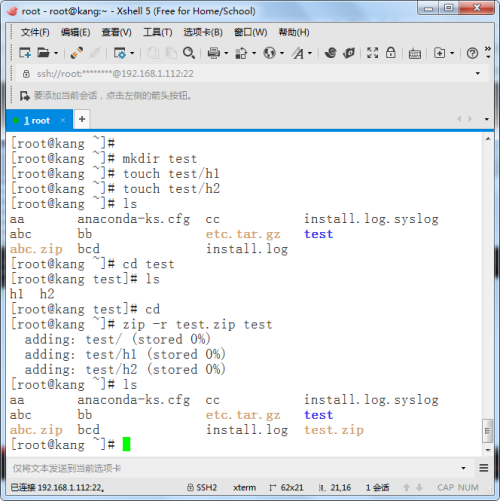Open the compose bar send-target dropdown
Viewport: 500px width, 501px height.
(463, 468)
